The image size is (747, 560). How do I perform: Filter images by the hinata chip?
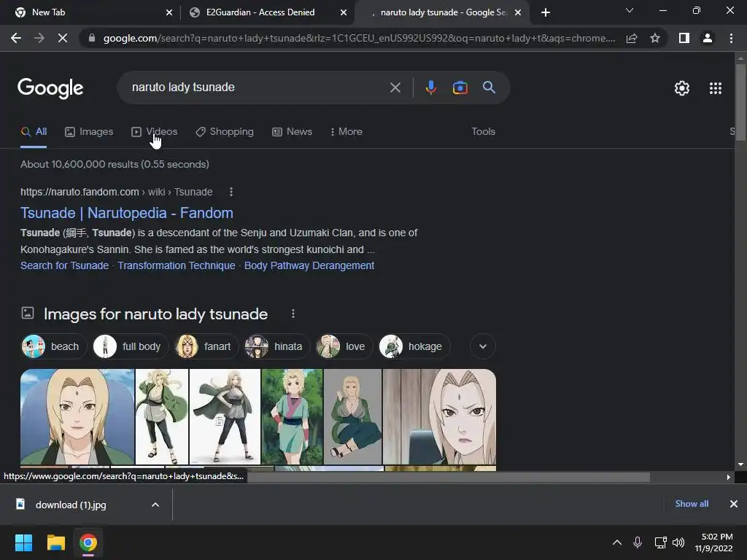pyautogui.click(x=276, y=346)
